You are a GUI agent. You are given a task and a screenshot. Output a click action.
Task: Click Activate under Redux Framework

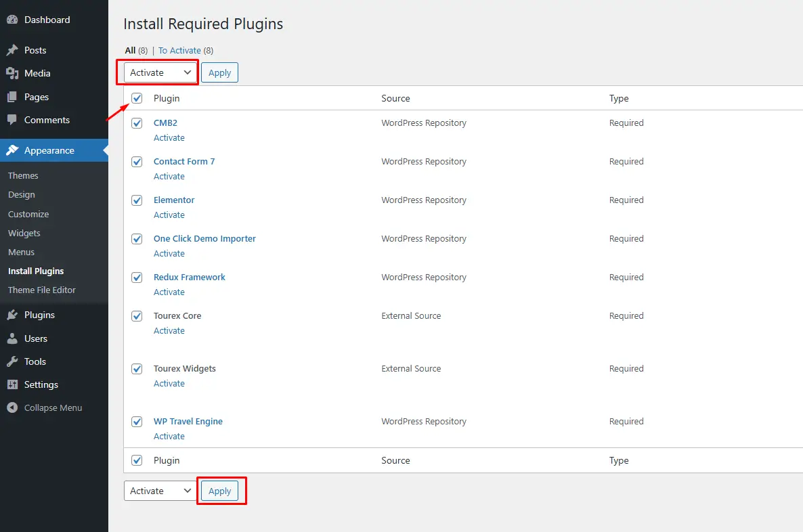point(169,292)
